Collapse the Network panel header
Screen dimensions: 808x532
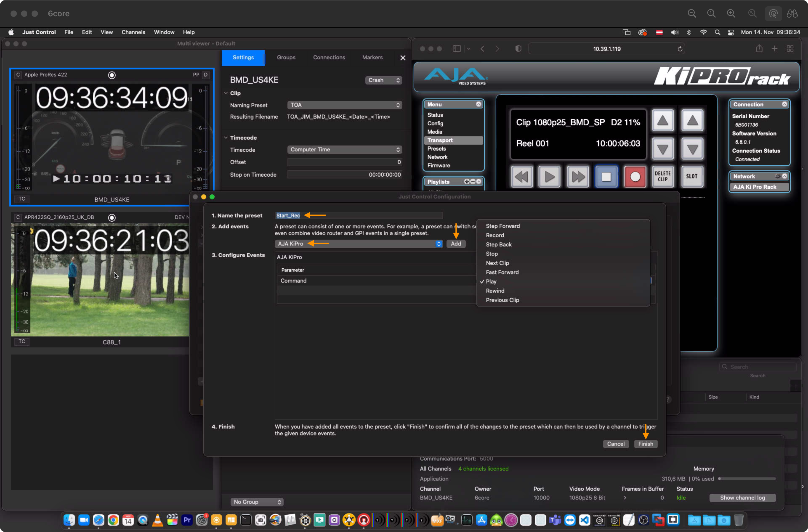[x=784, y=176]
